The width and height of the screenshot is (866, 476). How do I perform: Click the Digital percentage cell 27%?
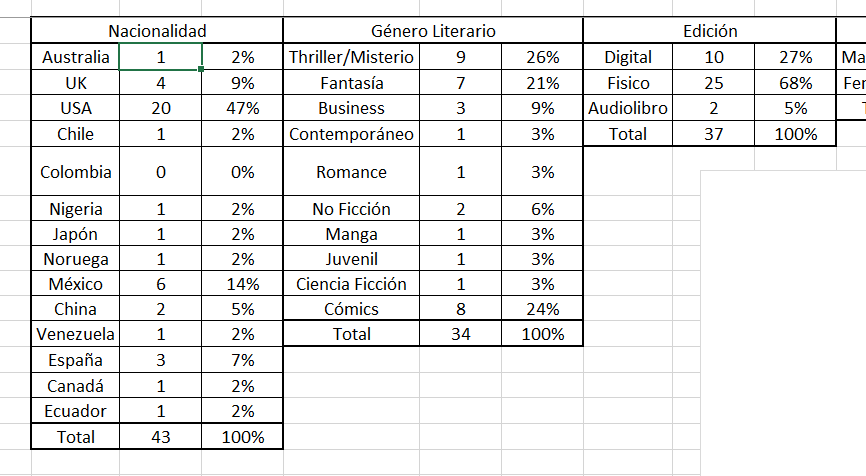tap(795, 57)
